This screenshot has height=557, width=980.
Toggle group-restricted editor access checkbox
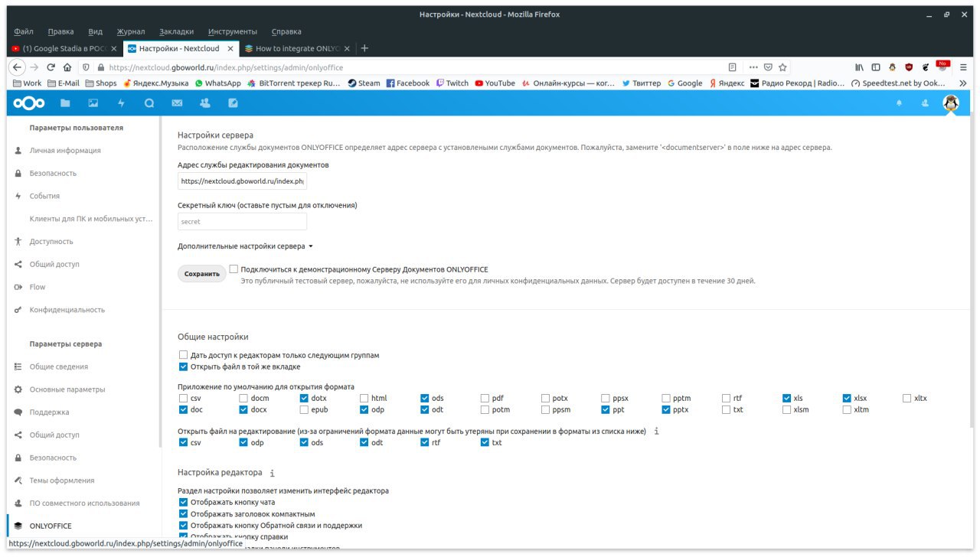(x=183, y=355)
